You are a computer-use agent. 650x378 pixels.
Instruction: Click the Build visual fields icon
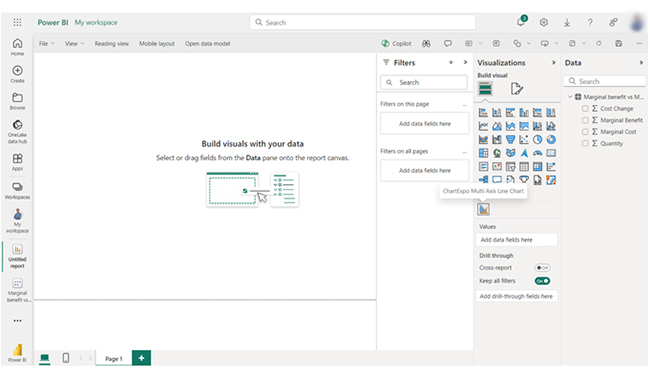click(x=485, y=89)
